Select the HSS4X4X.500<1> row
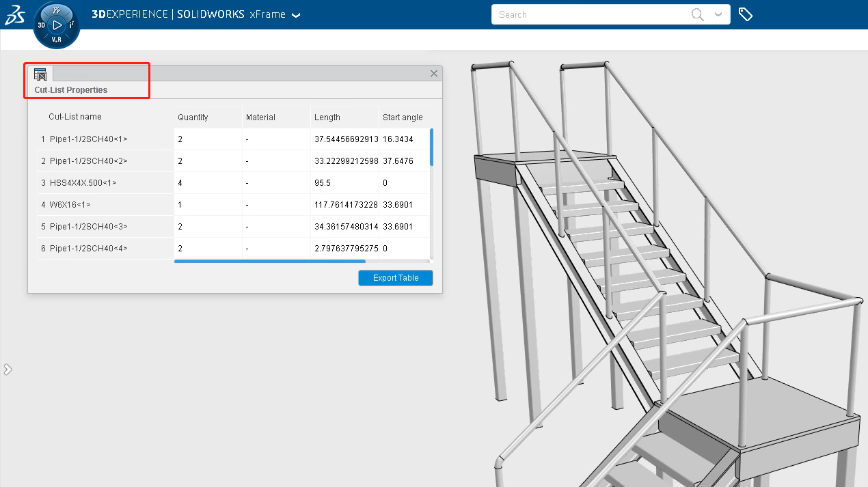868x487 pixels. (x=83, y=183)
